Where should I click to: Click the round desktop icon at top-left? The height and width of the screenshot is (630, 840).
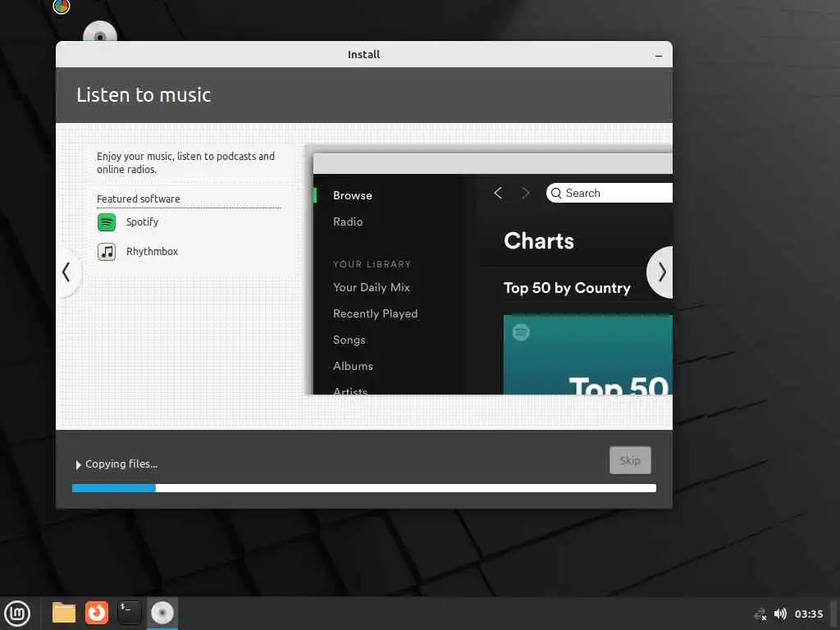[61, 7]
